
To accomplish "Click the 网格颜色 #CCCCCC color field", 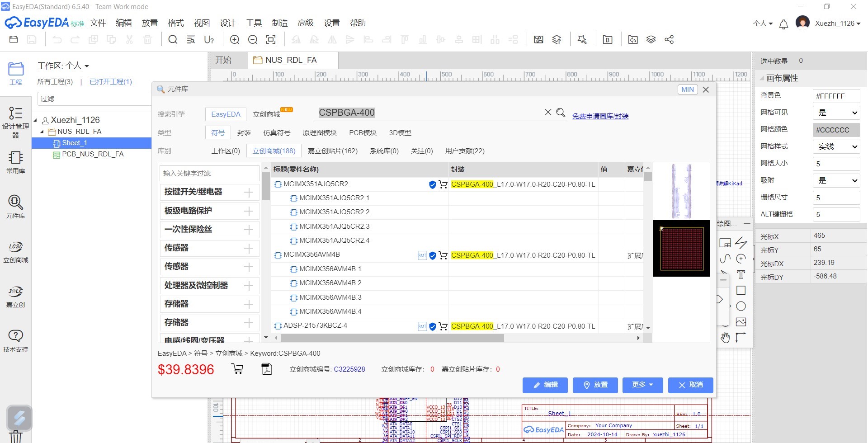I will [836, 130].
